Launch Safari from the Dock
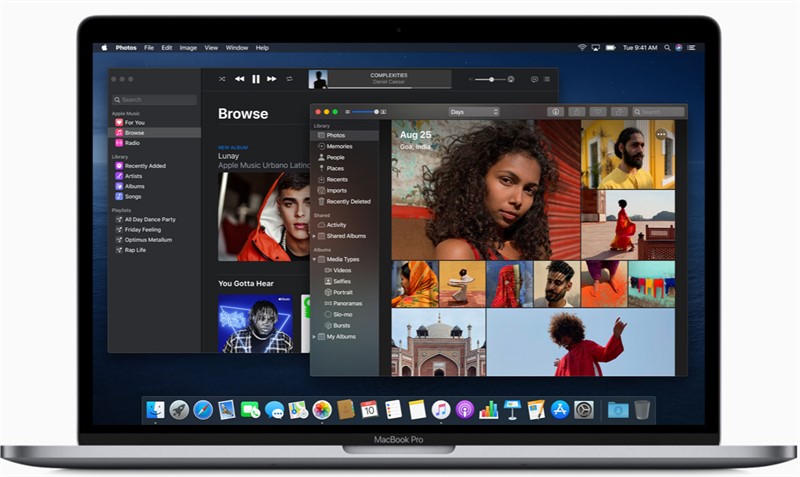 [203, 409]
